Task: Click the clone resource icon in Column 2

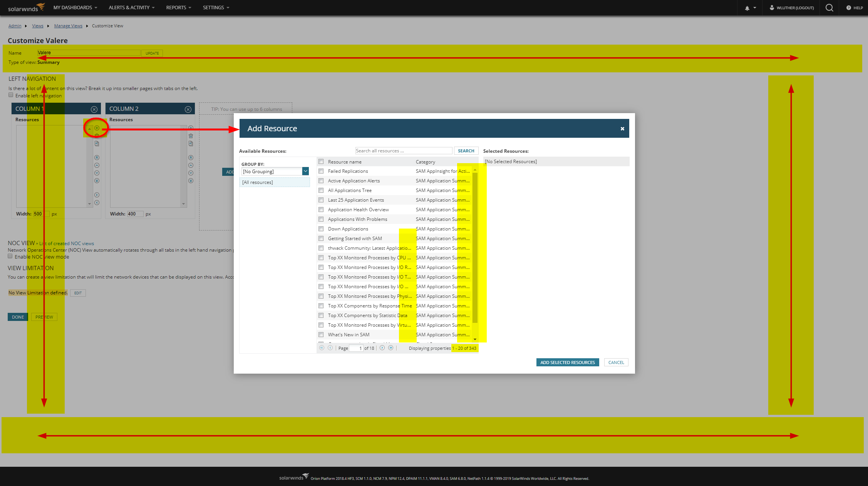Action: pos(191,144)
